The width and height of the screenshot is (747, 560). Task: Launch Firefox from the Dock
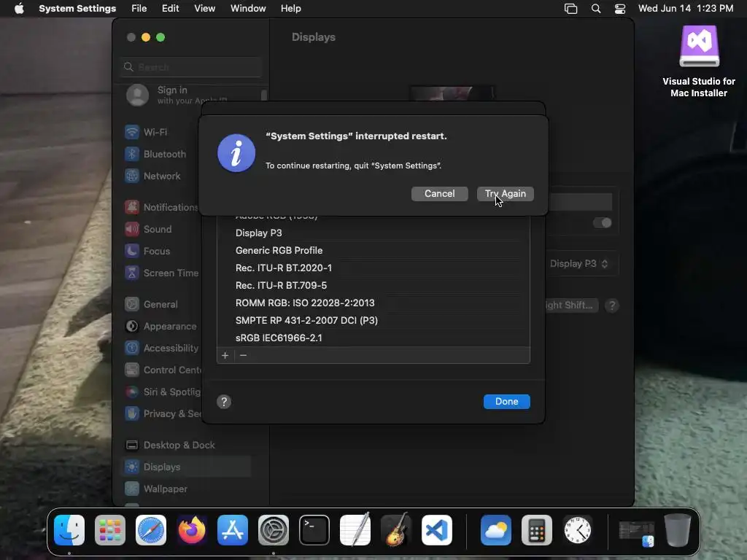pos(192,530)
